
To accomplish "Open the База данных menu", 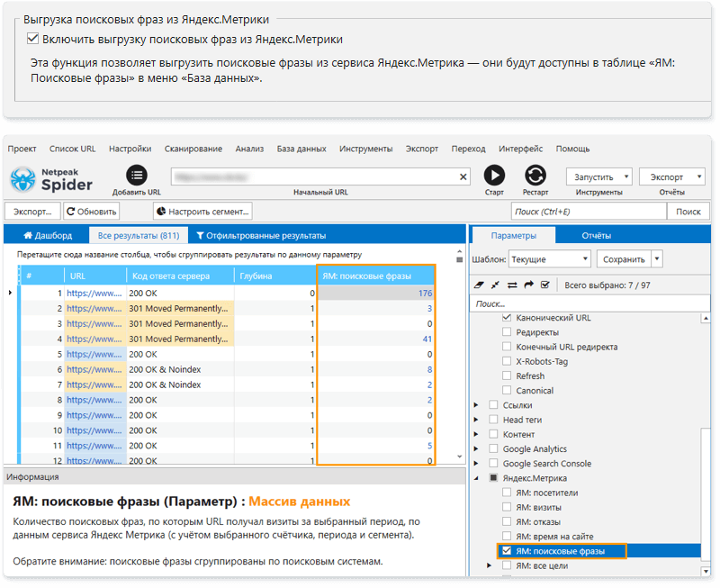I will (x=301, y=149).
